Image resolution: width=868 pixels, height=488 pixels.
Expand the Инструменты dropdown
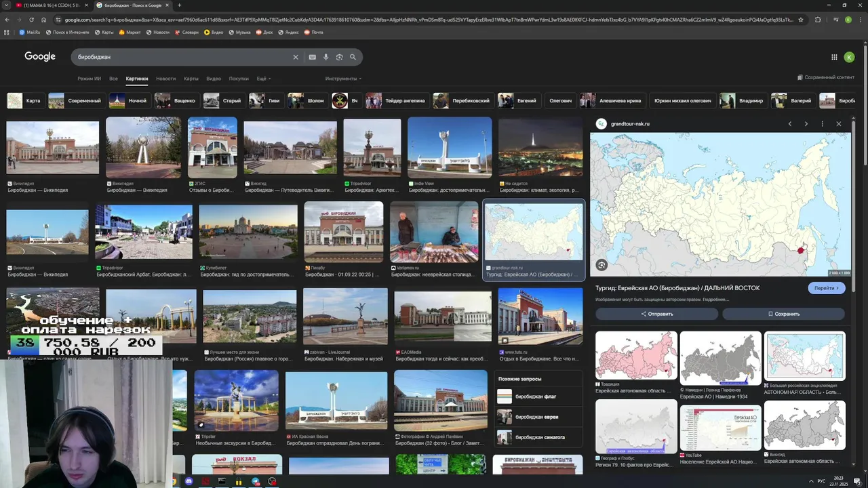343,79
